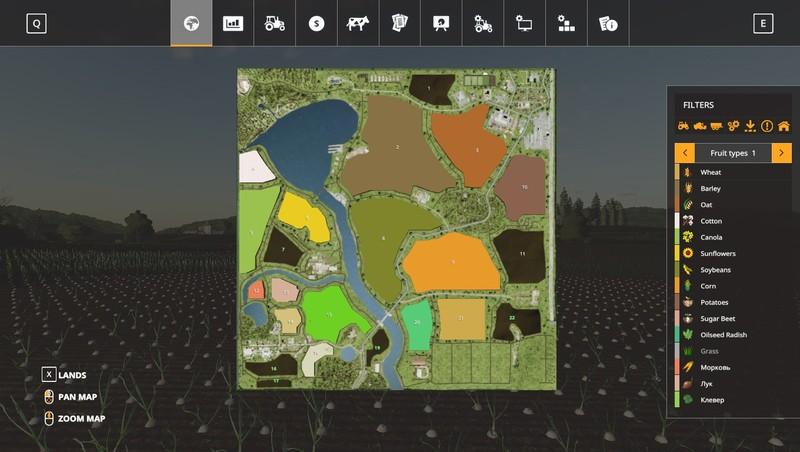Toggle the gears tools map filter
Viewport: 800px width, 452px height.
(733, 126)
